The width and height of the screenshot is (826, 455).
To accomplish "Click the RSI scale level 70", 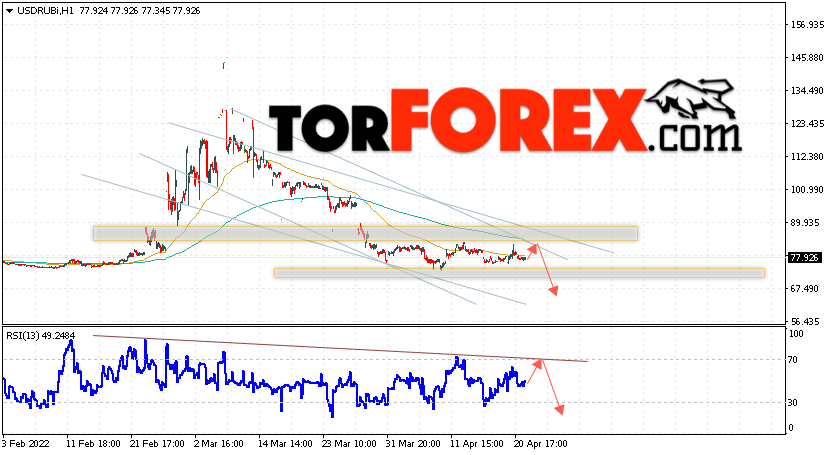I will (x=793, y=360).
